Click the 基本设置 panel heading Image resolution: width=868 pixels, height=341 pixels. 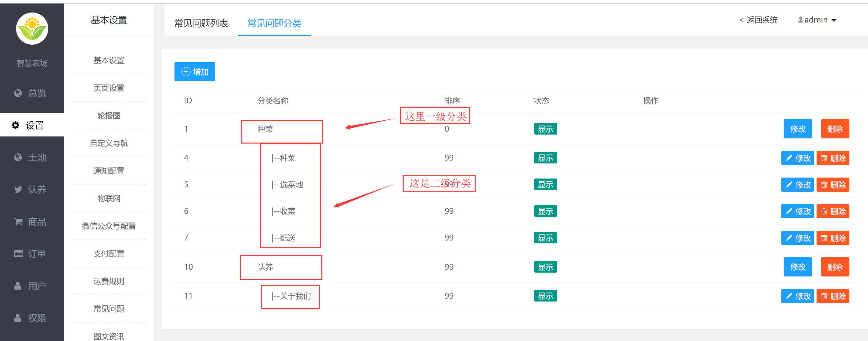[109, 20]
